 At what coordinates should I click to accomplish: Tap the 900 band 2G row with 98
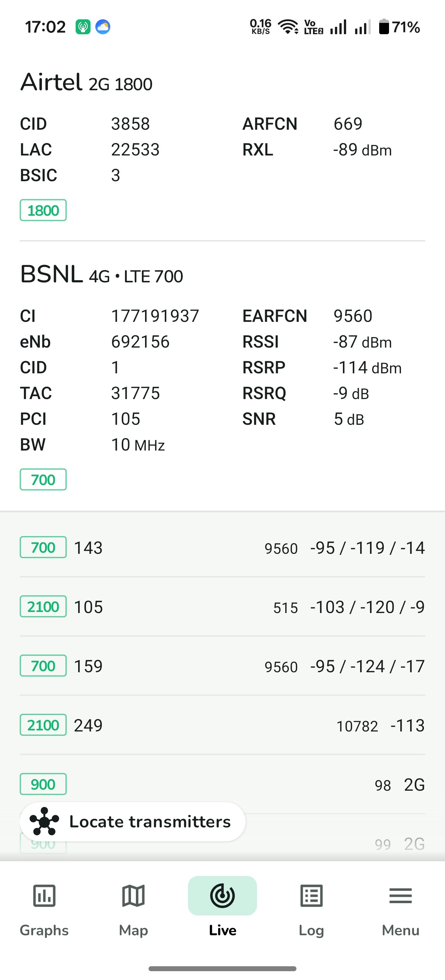[222, 784]
